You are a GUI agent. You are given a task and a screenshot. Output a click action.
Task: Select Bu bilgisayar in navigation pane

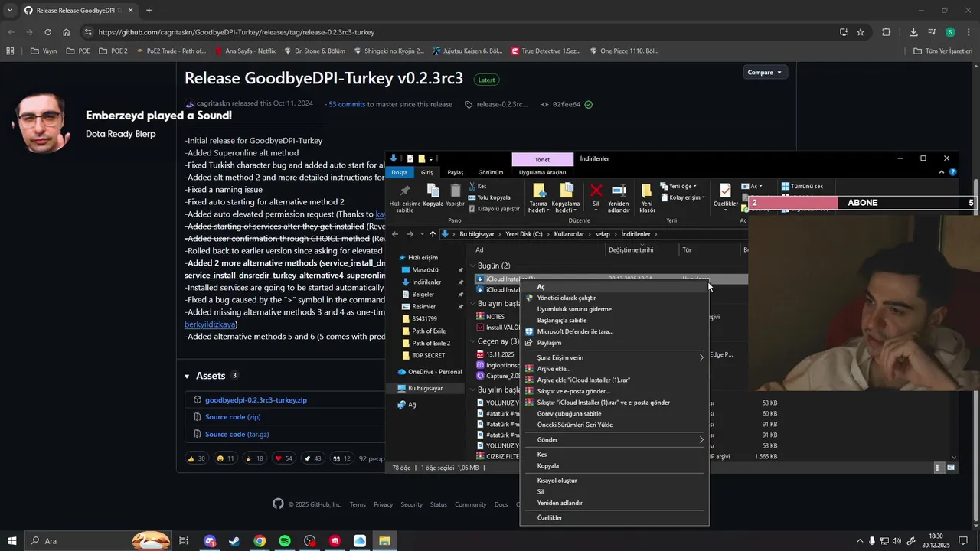pyautogui.click(x=425, y=388)
